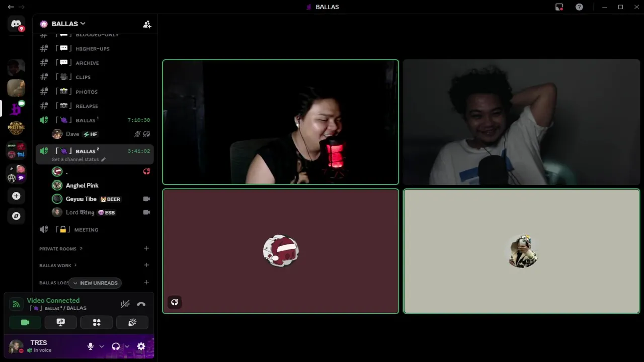Expand BALLAS LOGS category
Viewport: 644px width, 362px height.
click(53, 283)
